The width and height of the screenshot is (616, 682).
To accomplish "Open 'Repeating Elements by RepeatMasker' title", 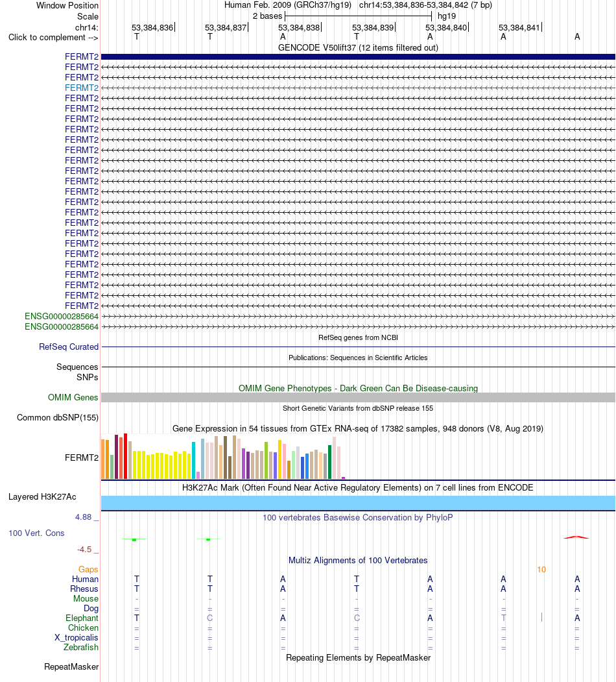I will [x=358, y=658].
